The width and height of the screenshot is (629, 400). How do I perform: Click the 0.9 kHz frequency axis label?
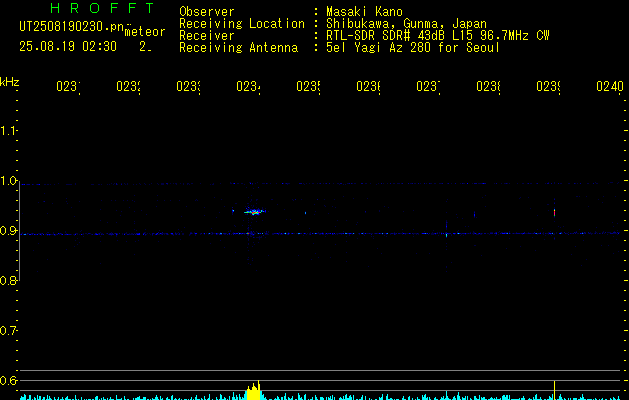(x=8, y=231)
